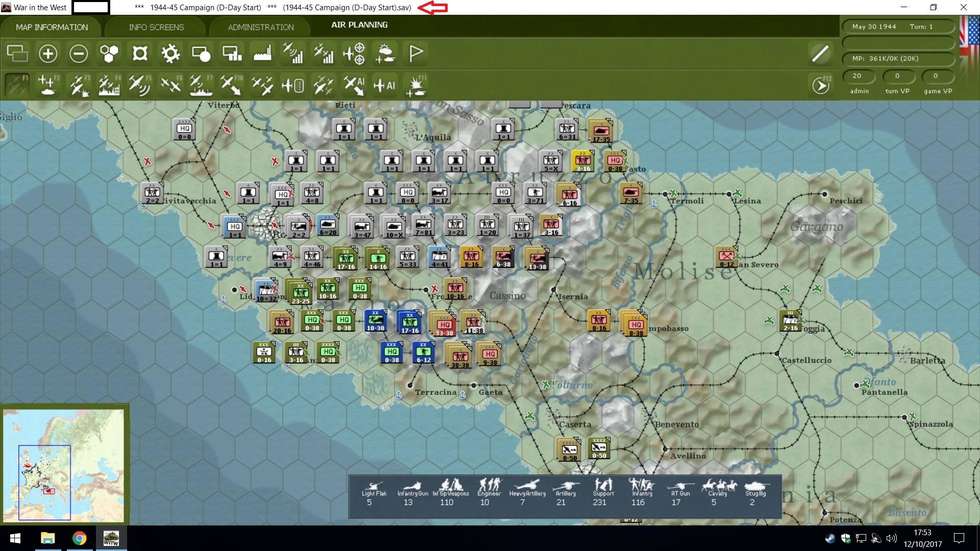The height and width of the screenshot is (551, 980).
Task: Open the gear-shaped settings icon
Action: 170,53
